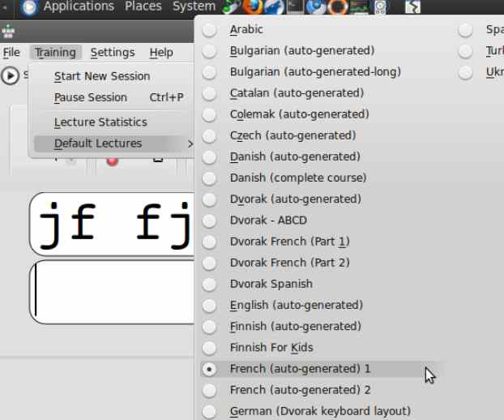Click the KTouch window icon in the title bar
Viewport: 504px width, 420px height.
[8, 32]
